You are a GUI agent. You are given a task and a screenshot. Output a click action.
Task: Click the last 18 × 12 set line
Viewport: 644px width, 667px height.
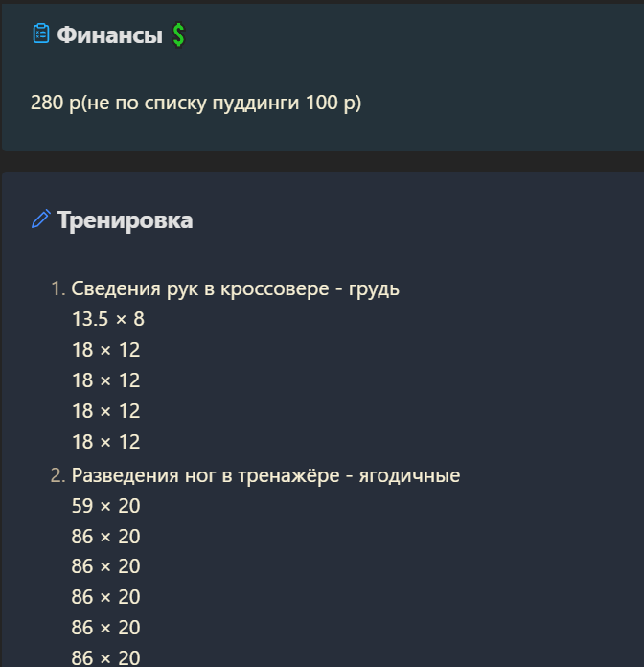106,442
